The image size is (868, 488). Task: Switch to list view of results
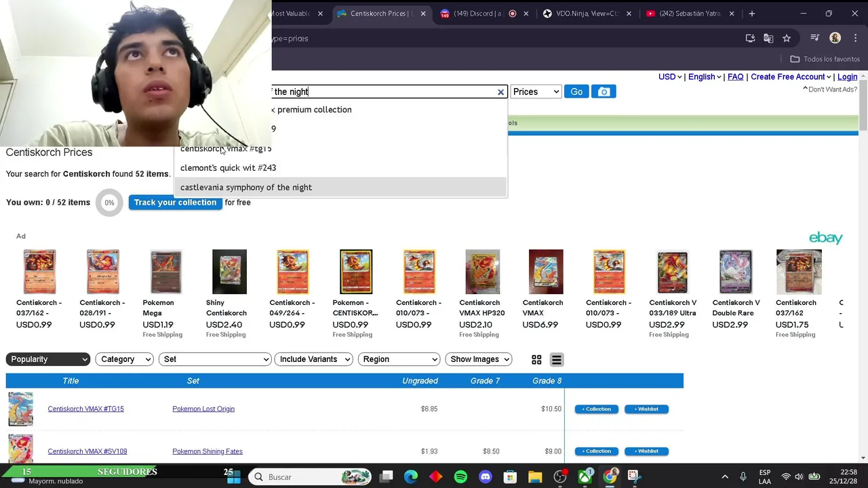(x=556, y=360)
